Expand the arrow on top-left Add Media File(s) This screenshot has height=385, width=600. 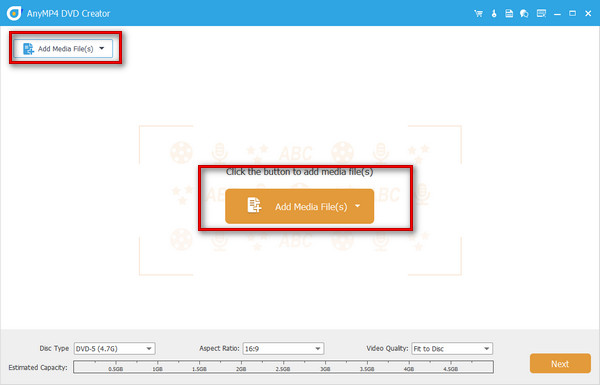click(x=102, y=49)
